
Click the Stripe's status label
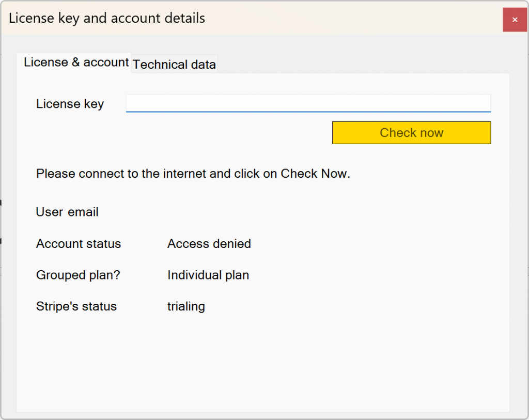[76, 306]
